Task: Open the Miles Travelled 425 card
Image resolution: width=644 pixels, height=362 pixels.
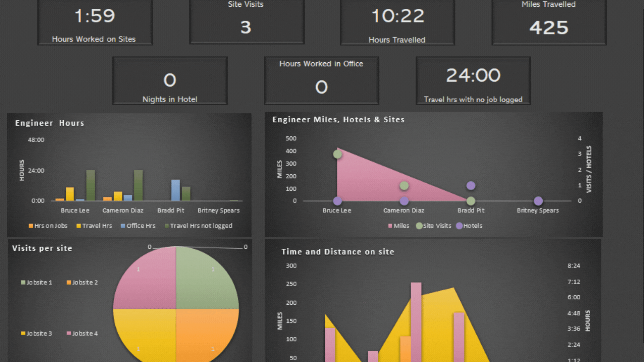Action: (549, 22)
